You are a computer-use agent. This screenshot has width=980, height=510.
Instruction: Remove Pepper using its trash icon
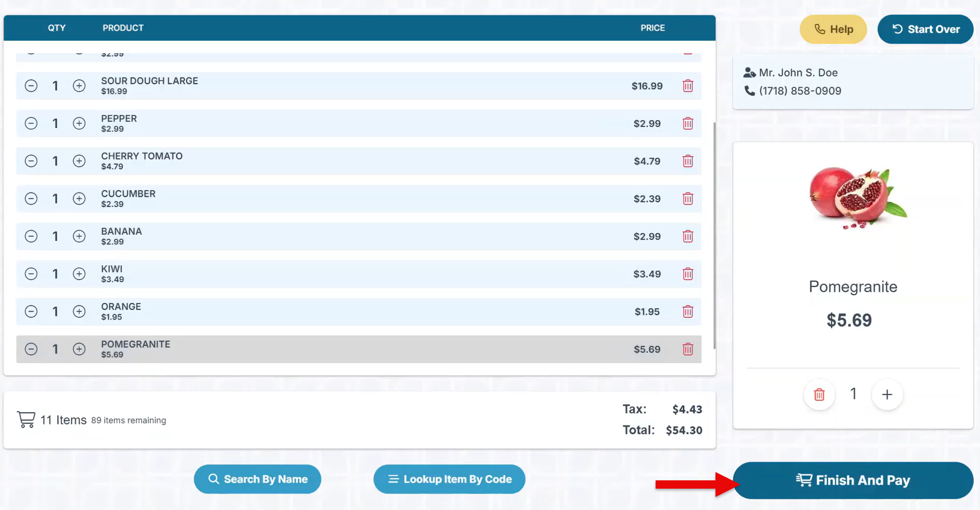point(687,123)
